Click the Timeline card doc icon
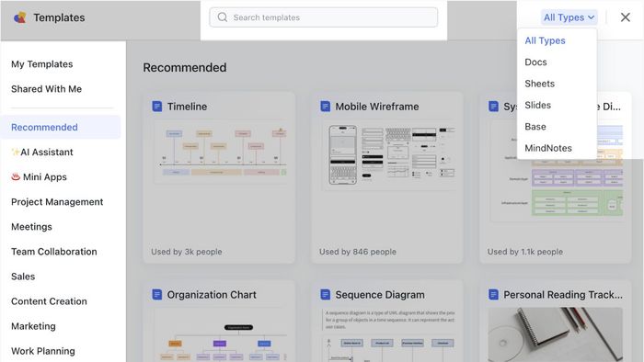This screenshot has height=362, width=644. point(157,107)
